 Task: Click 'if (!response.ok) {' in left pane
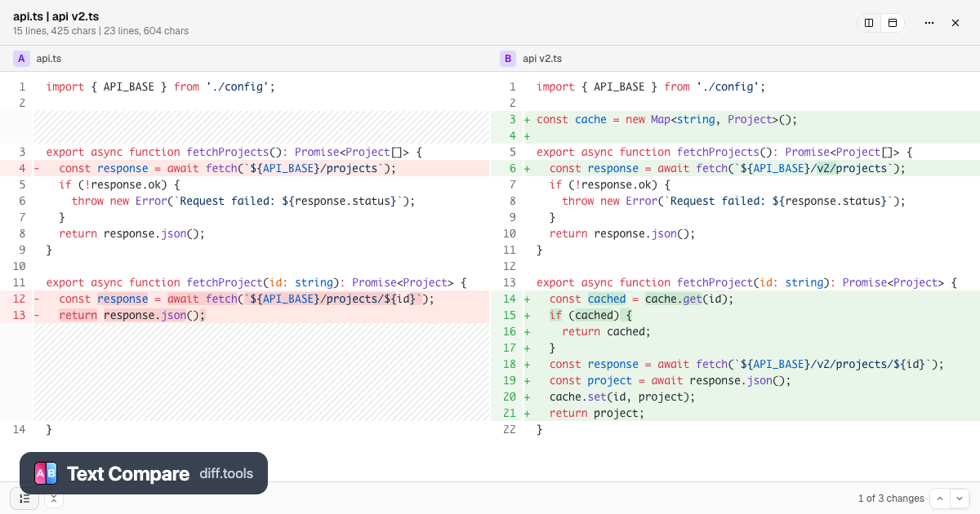point(119,184)
